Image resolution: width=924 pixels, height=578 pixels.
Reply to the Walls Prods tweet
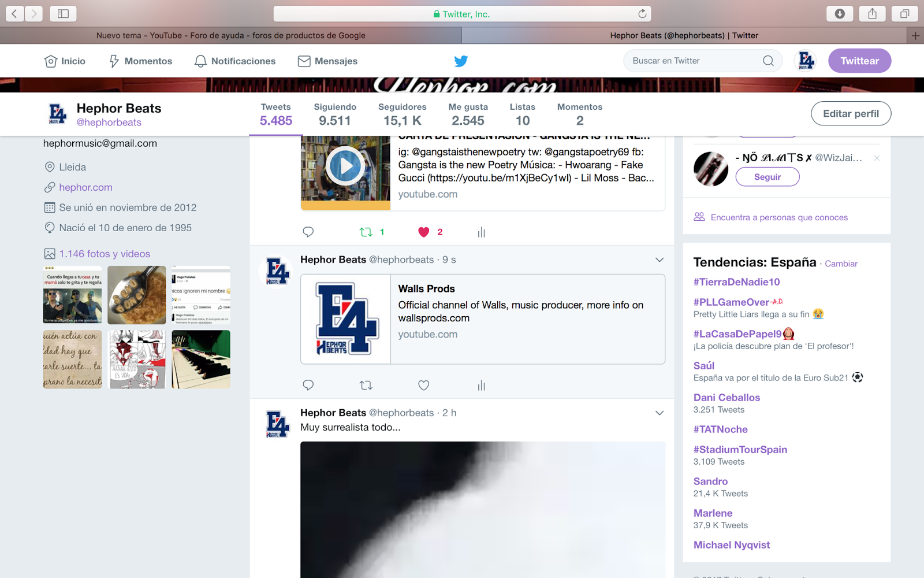click(x=308, y=386)
